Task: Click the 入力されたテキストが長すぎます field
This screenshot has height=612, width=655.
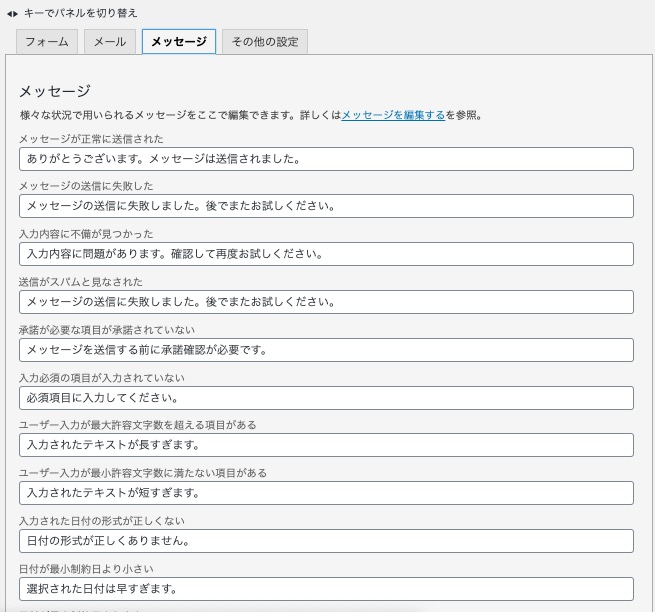Action: [x=326, y=445]
